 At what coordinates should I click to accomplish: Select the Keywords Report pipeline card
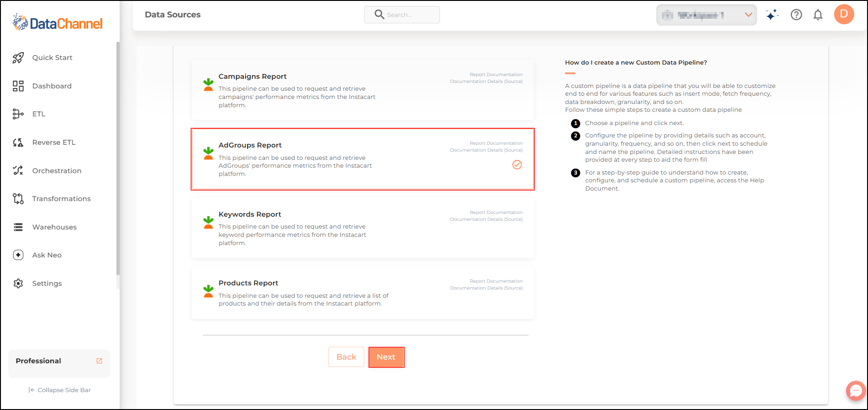363,228
